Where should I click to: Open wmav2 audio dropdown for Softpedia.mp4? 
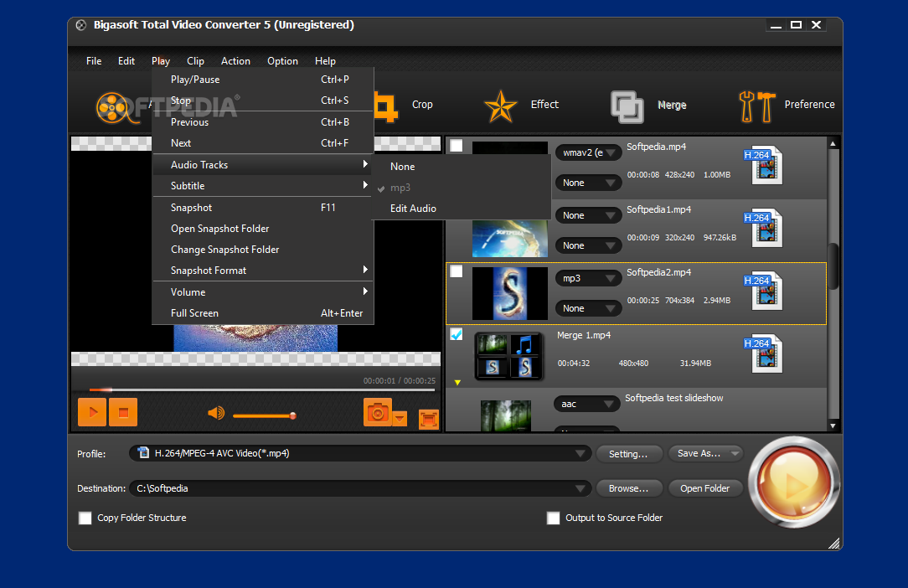pyautogui.click(x=588, y=153)
